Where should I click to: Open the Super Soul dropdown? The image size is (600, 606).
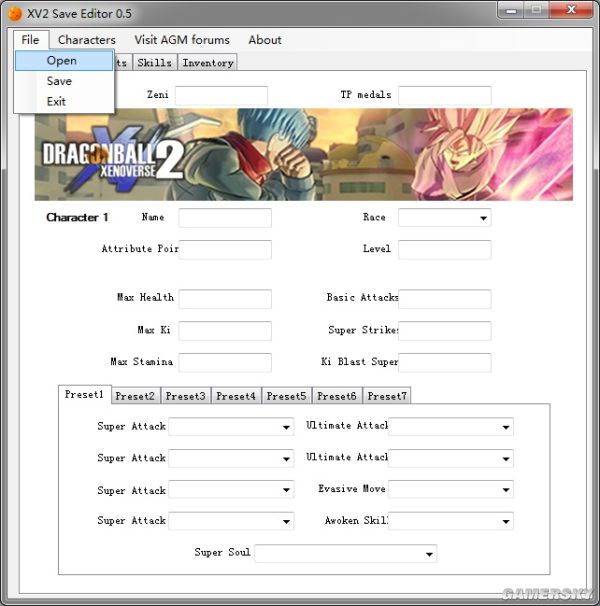[x=346, y=554]
